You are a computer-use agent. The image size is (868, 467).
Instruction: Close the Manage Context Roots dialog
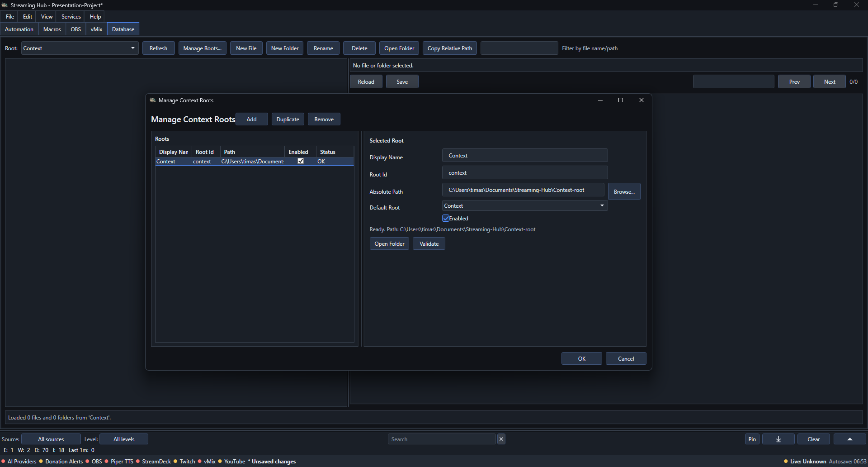pos(641,100)
